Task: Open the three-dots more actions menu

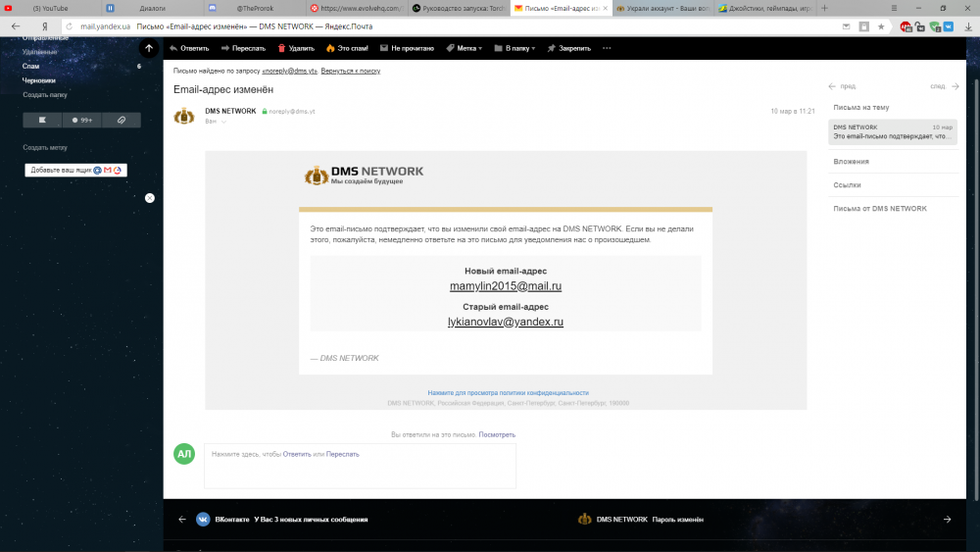Action: (x=607, y=47)
